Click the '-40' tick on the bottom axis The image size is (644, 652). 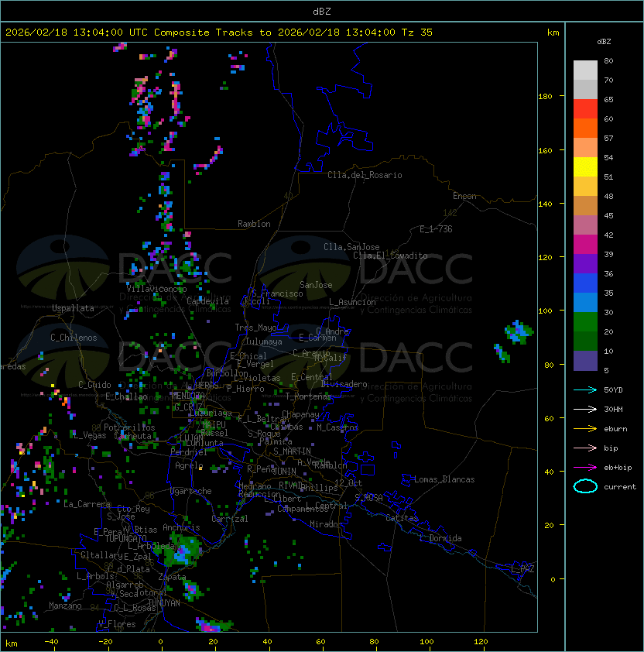click(51, 642)
